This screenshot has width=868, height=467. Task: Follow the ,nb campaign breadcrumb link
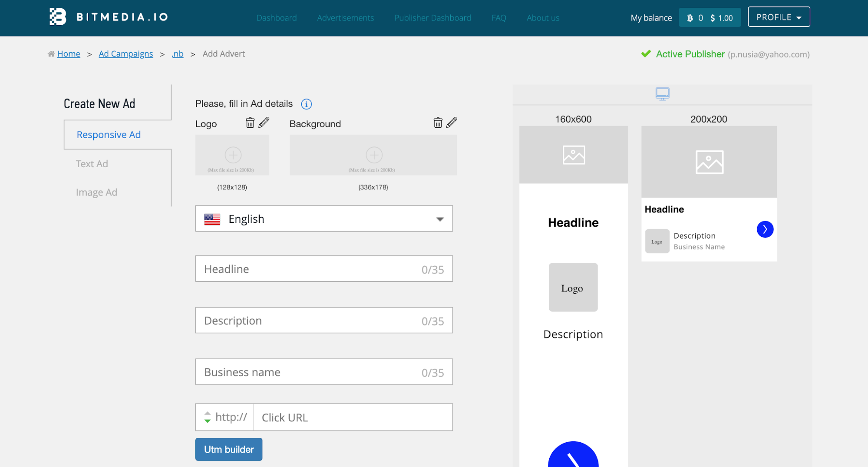(x=178, y=54)
